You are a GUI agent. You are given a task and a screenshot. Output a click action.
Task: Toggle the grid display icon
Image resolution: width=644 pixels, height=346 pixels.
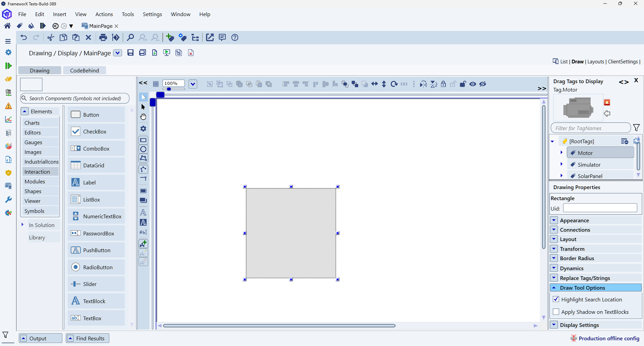[156, 84]
